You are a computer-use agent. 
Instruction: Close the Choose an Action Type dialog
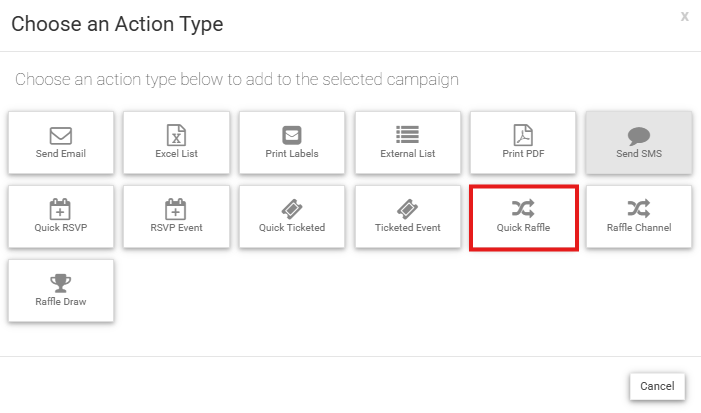(x=684, y=17)
